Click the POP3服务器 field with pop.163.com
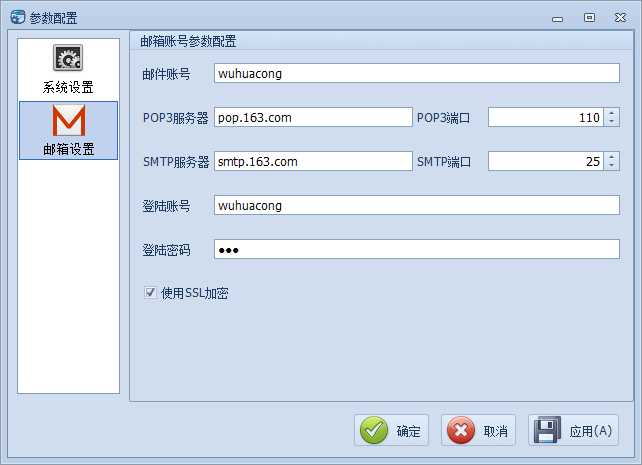Viewport: 642px width, 465px height. pyautogui.click(x=313, y=117)
